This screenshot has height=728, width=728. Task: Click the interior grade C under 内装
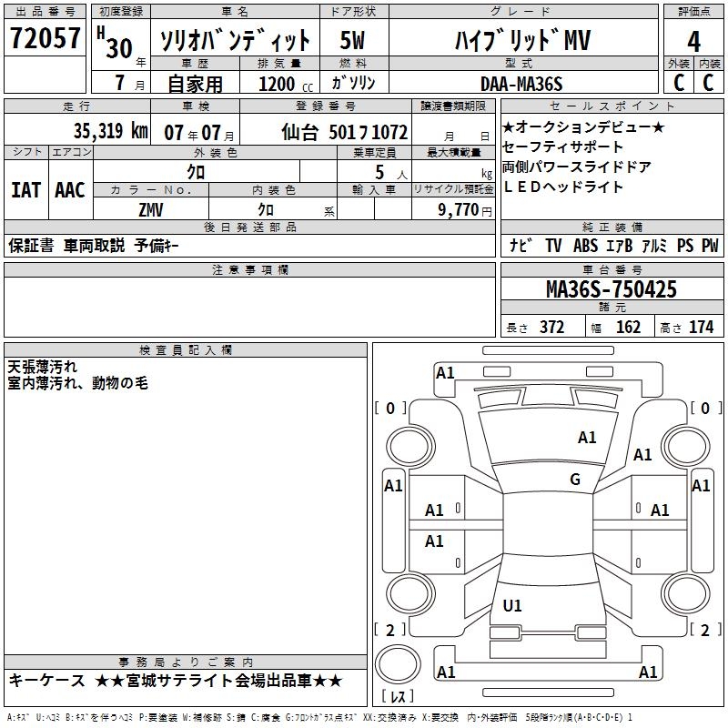coord(708,83)
